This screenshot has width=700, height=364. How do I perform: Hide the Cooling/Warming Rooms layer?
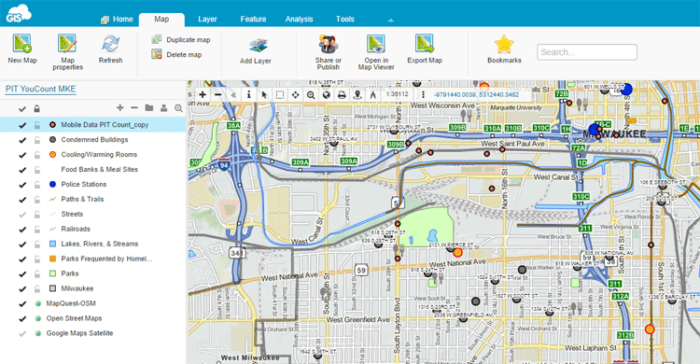pos(22,155)
